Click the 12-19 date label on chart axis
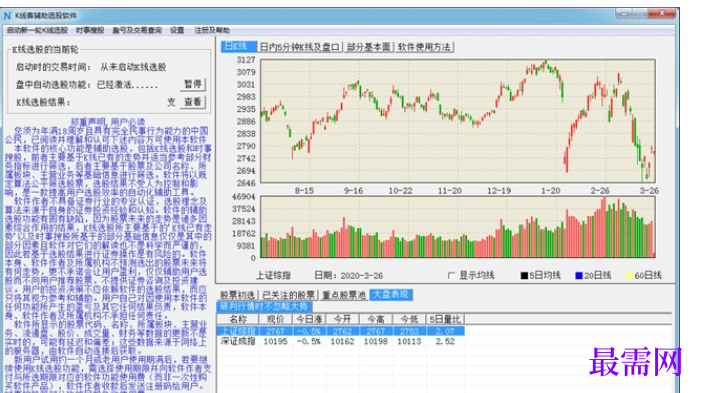Viewport: 701px width, 393px height. coord(499,191)
